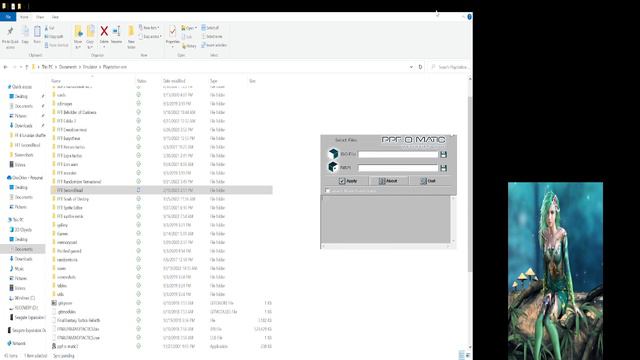Rename the selected item

click(117, 34)
